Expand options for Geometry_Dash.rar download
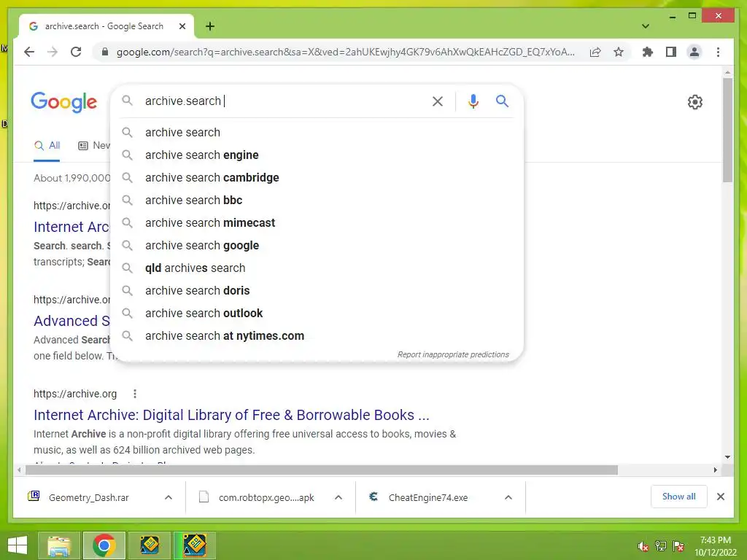Viewport: 747px width, 560px height. point(169,497)
